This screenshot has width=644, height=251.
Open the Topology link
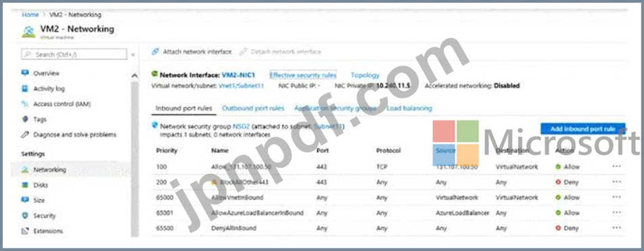click(x=365, y=75)
